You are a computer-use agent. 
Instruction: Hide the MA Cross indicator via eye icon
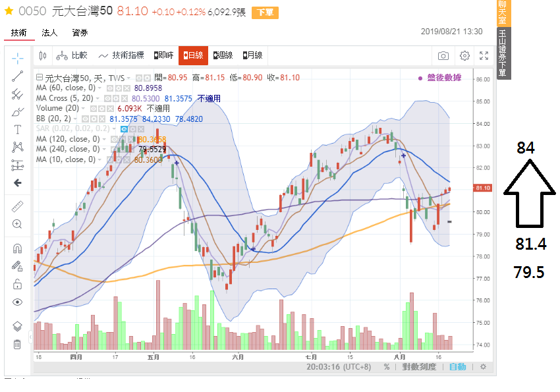point(107,99)
